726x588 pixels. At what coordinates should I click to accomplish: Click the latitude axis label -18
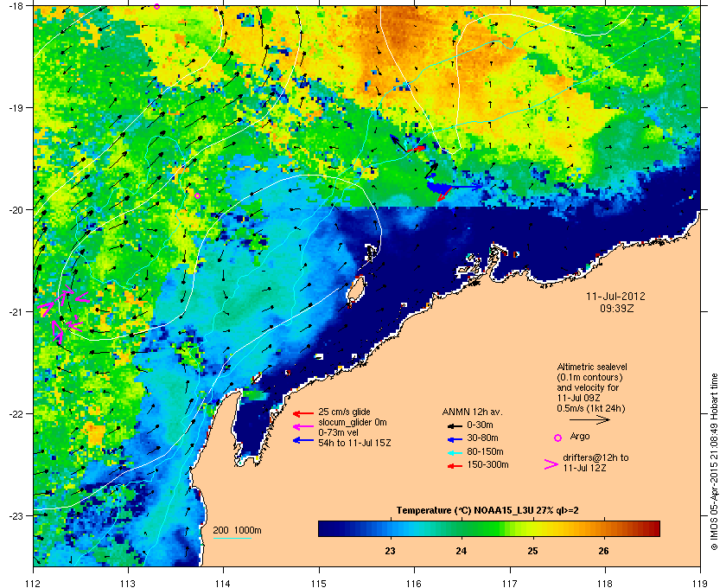(15, 5)
